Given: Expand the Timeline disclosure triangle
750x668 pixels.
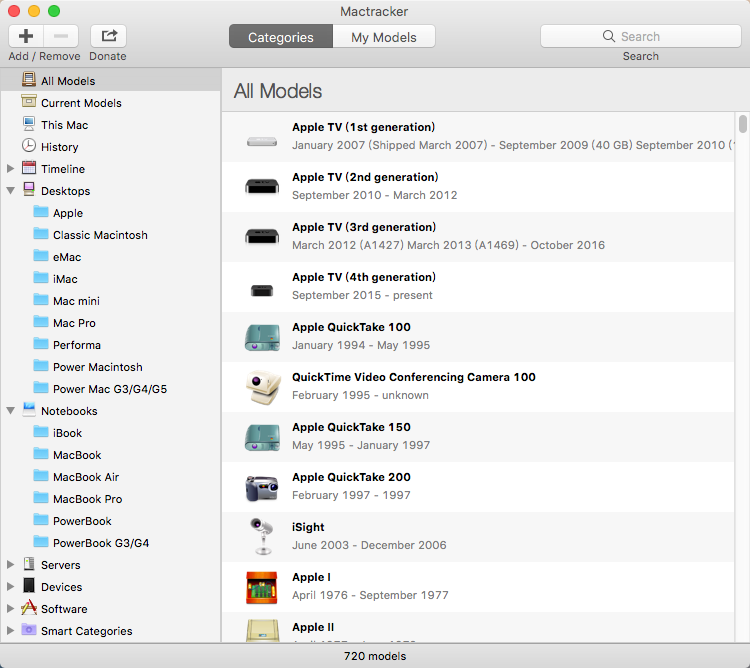Looking at the screenshot, I should coord(11,168).
